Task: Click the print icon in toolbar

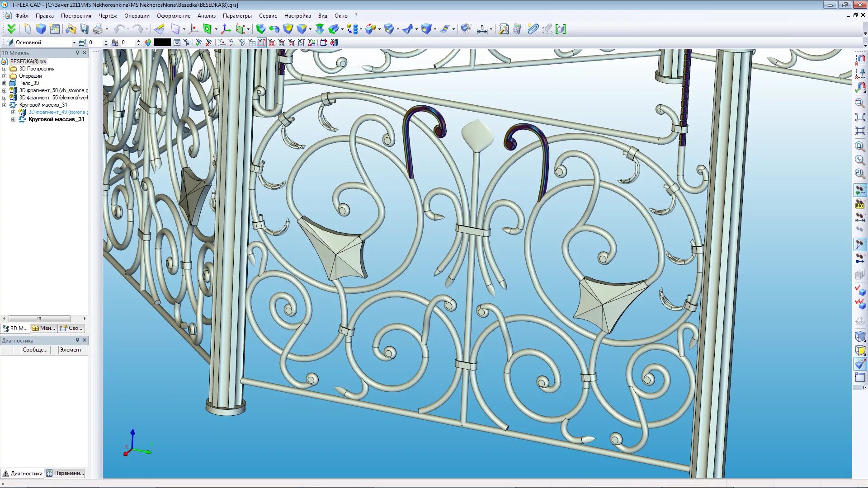Action: [97, 29]
